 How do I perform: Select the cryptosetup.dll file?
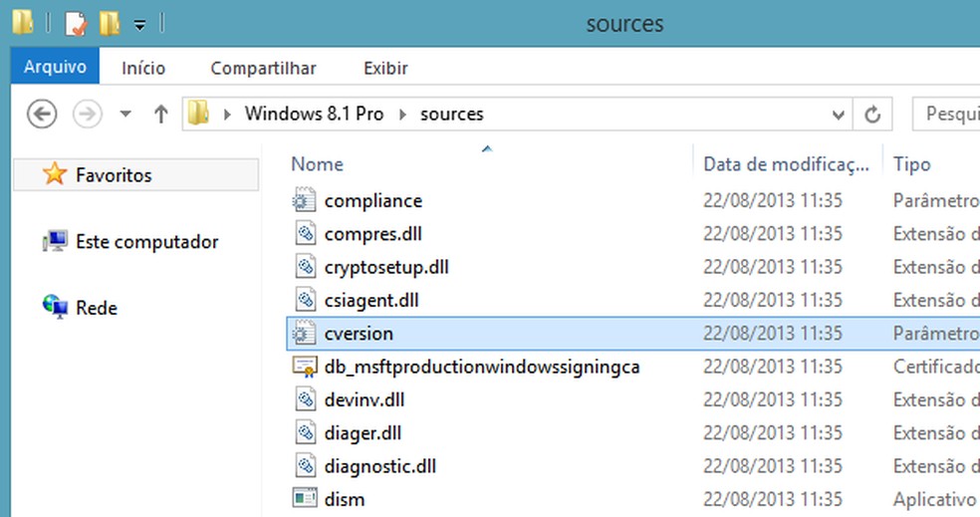pos(386,267)
